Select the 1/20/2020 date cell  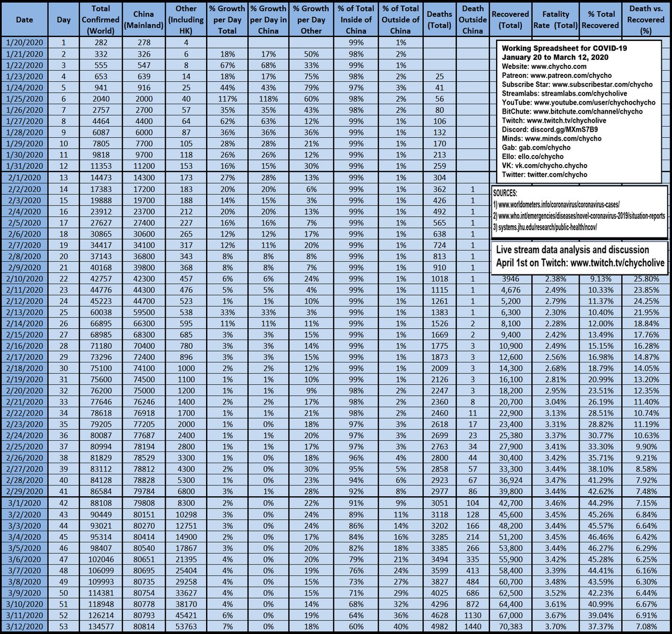click(x=24, y=43)
